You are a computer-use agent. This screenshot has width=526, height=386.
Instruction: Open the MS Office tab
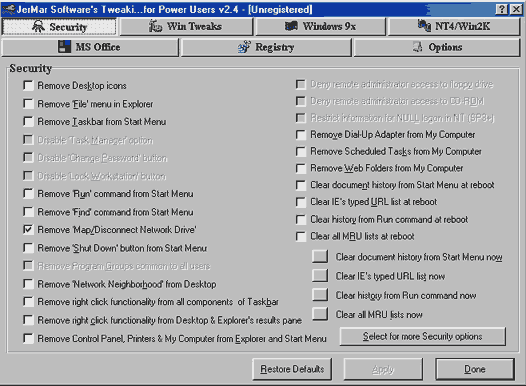[x=90, y=47]
